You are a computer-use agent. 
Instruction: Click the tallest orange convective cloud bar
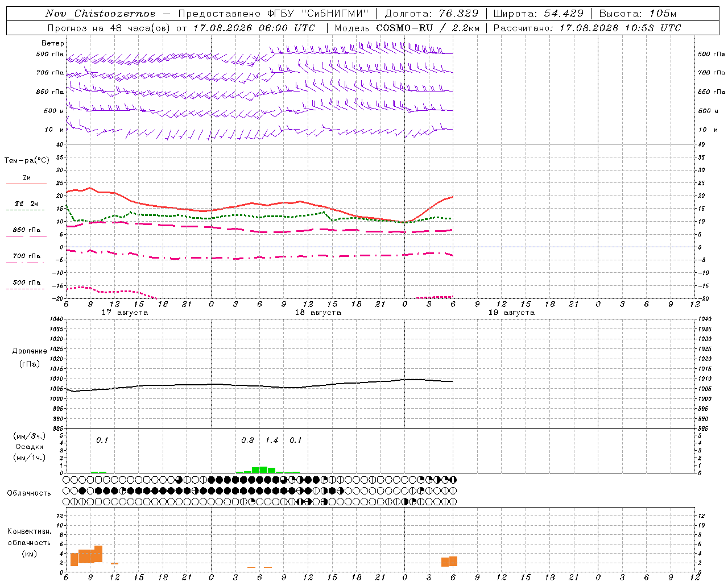click(98, 554)
